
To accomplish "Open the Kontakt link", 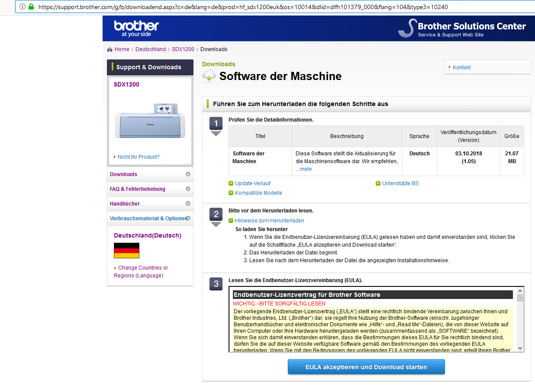I will pos(461,67).
